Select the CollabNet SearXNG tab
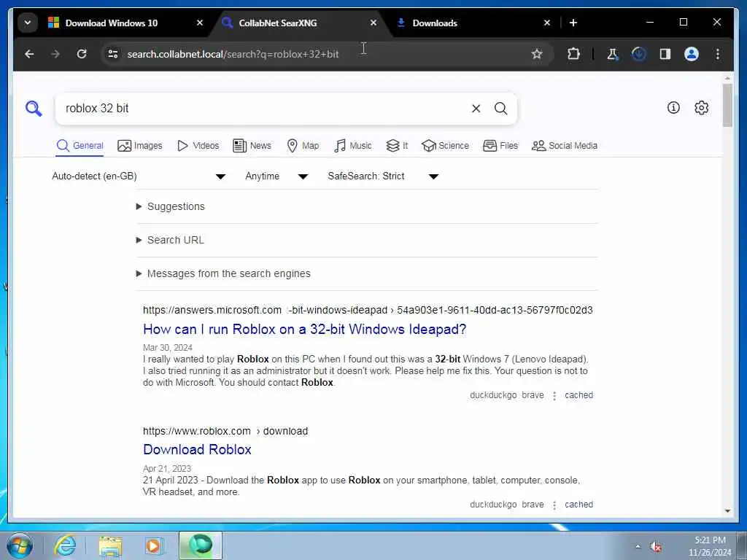This screenshot has height=560, width=747. coord(278,23)
